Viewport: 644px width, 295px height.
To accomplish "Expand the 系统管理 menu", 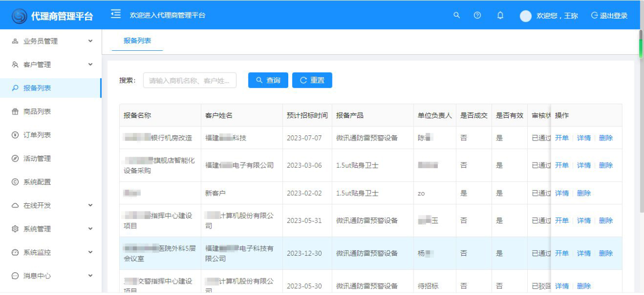I will pos(50,229).
